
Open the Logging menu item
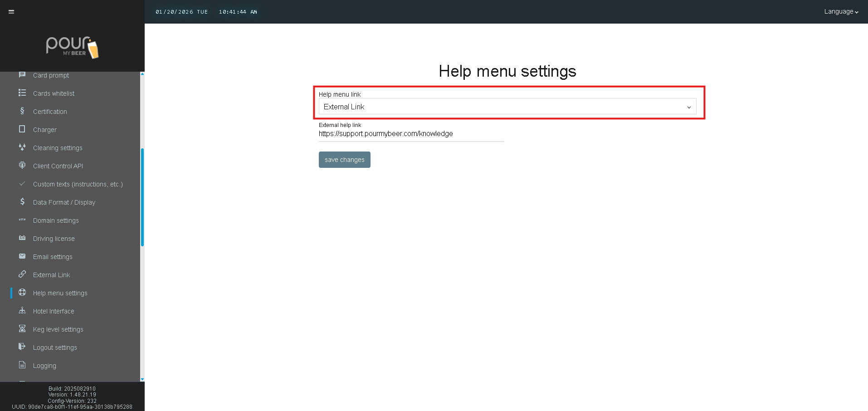[x=44, y=366]
